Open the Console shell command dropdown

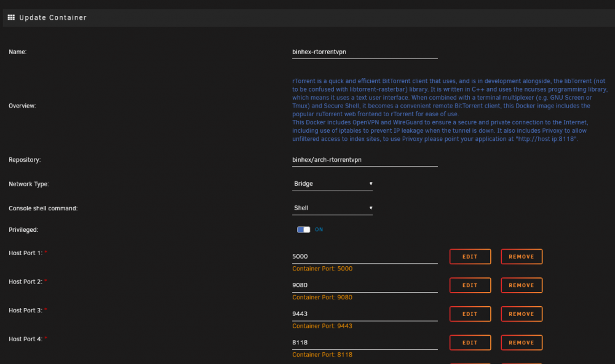pos(332,208)
